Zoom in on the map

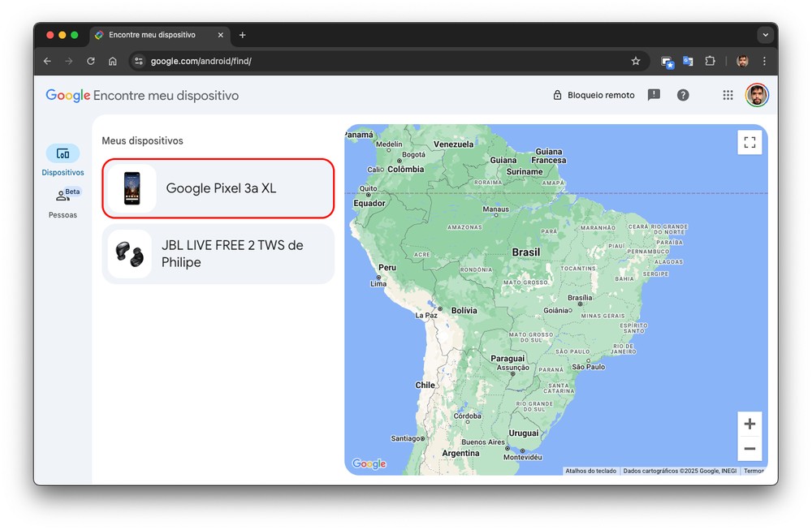[749, 424]
